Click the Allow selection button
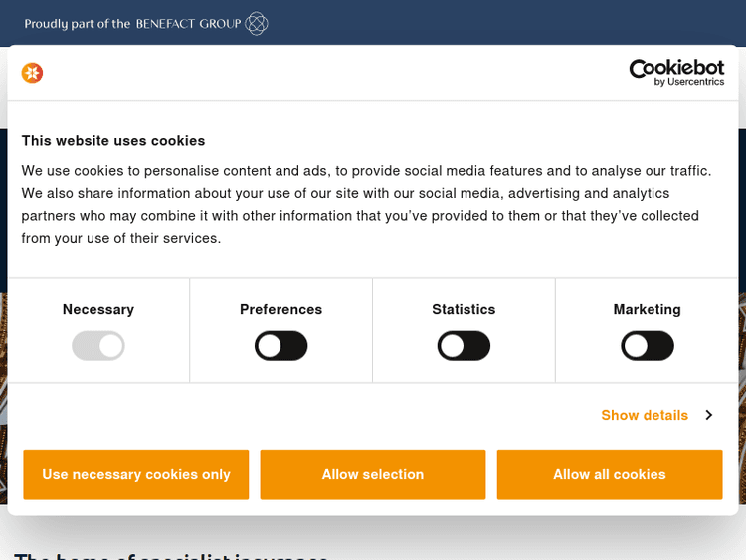 coord(373,474)
